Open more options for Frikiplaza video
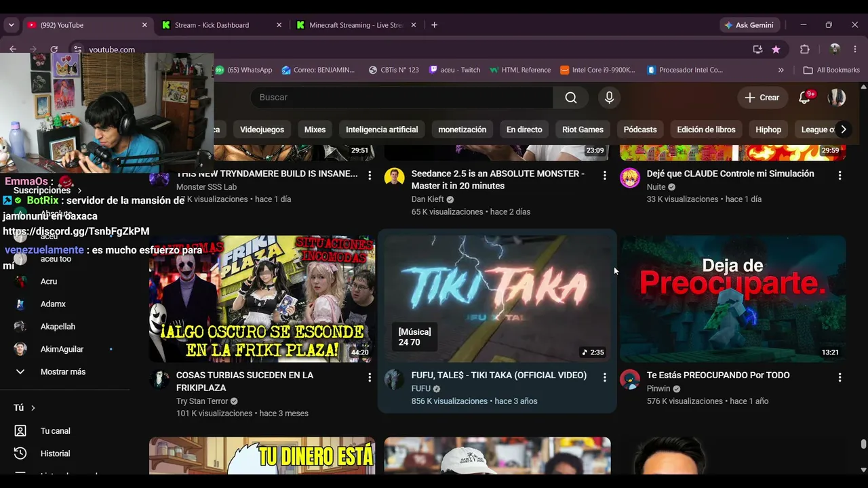 click(x=370, y=377)
